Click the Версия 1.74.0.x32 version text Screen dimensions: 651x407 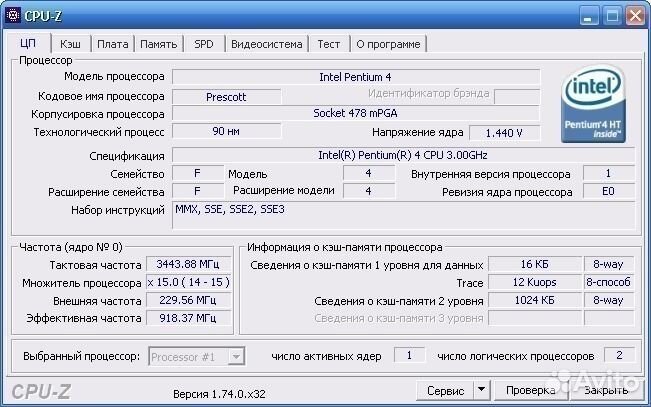(219, 394)
